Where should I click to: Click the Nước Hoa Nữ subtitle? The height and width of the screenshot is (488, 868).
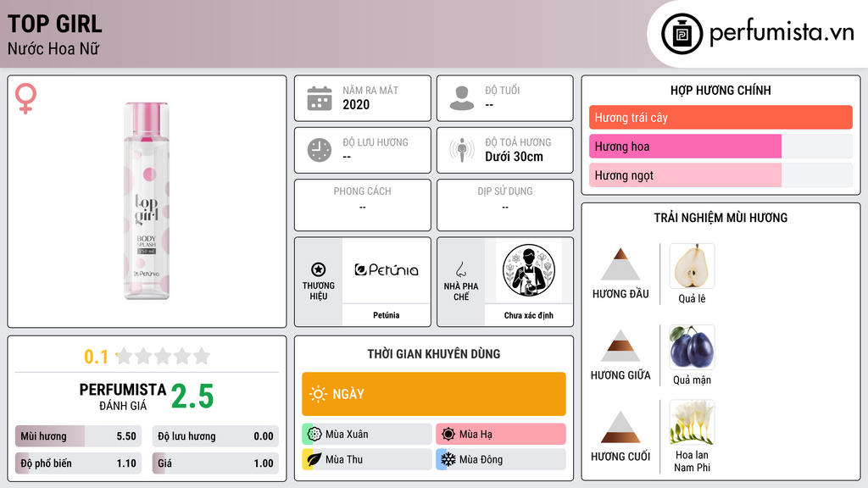click(x=53, y=48)
